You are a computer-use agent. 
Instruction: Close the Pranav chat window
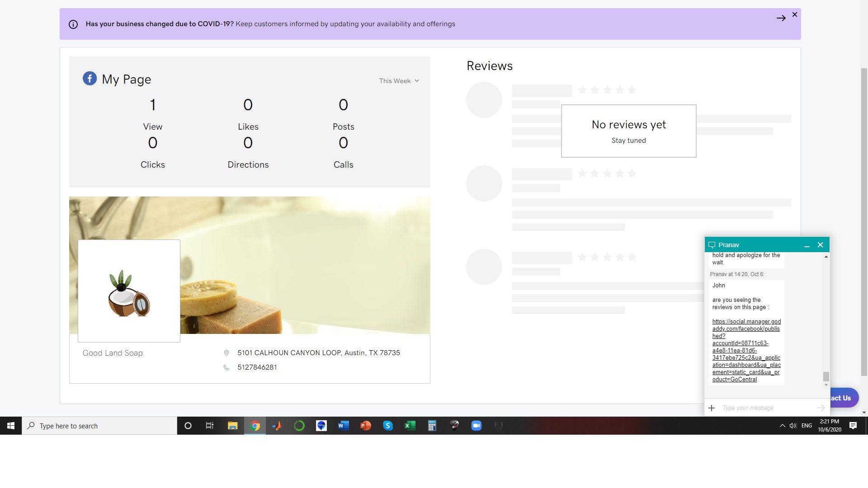(x=821, y=245)
